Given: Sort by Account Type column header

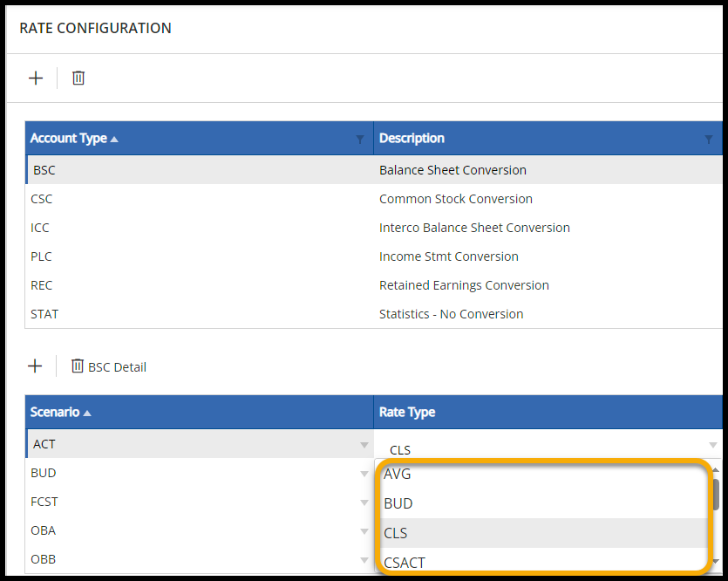Looking at the screenshot, I should coord(69,139).
